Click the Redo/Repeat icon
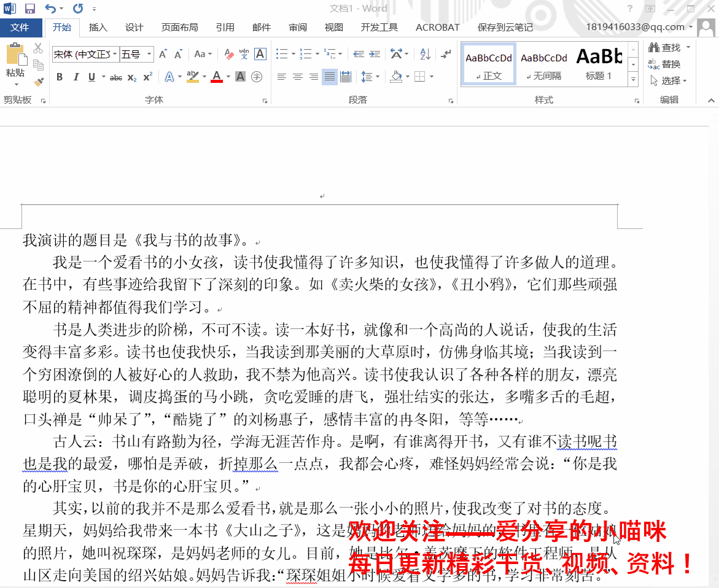Screen dimensions: 719x588 pos(79,8)
